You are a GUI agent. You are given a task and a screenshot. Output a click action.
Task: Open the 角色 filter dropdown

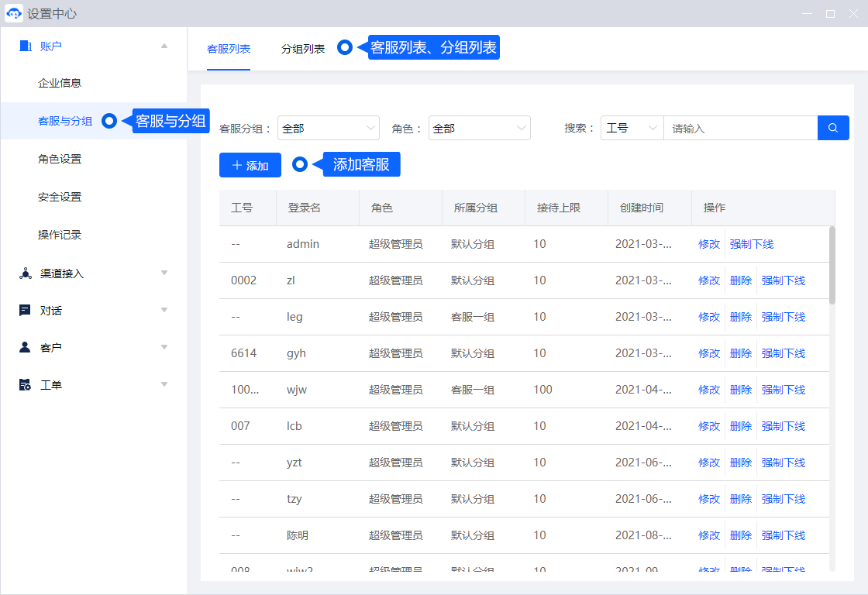(480, 128)
